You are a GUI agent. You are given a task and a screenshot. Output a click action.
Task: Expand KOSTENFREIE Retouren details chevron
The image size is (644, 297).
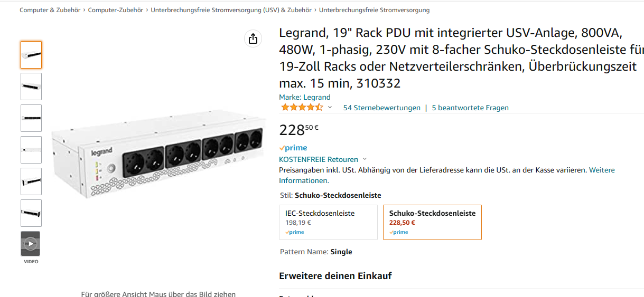(x=365, y=159)
